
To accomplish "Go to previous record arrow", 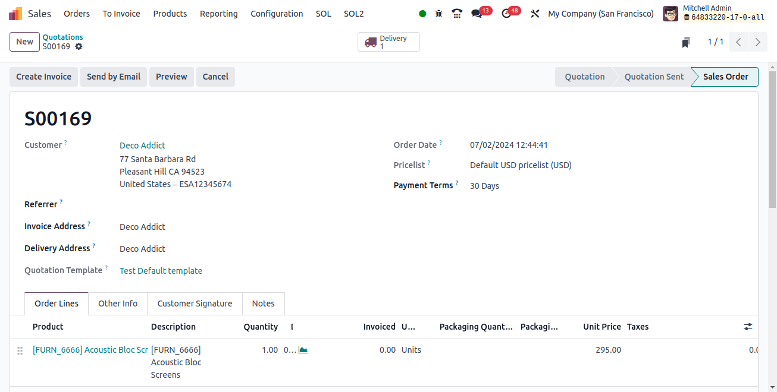I will click(x=738, y=42).
